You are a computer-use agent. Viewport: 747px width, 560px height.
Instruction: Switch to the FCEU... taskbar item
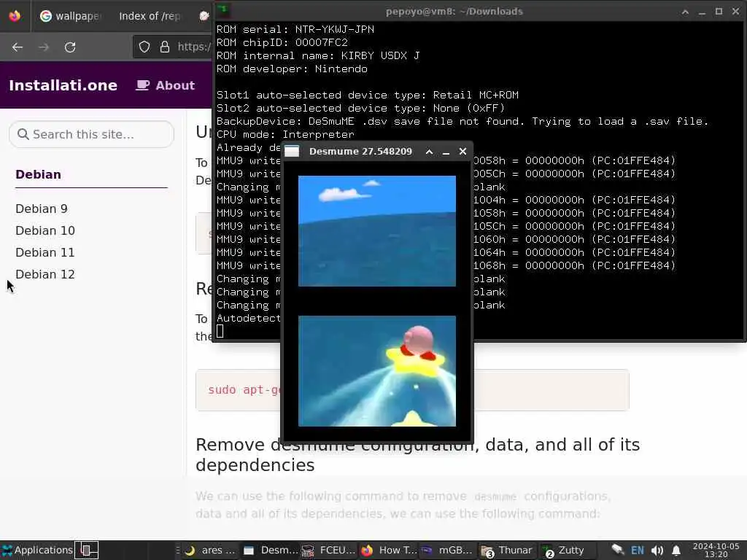[330, 551]
